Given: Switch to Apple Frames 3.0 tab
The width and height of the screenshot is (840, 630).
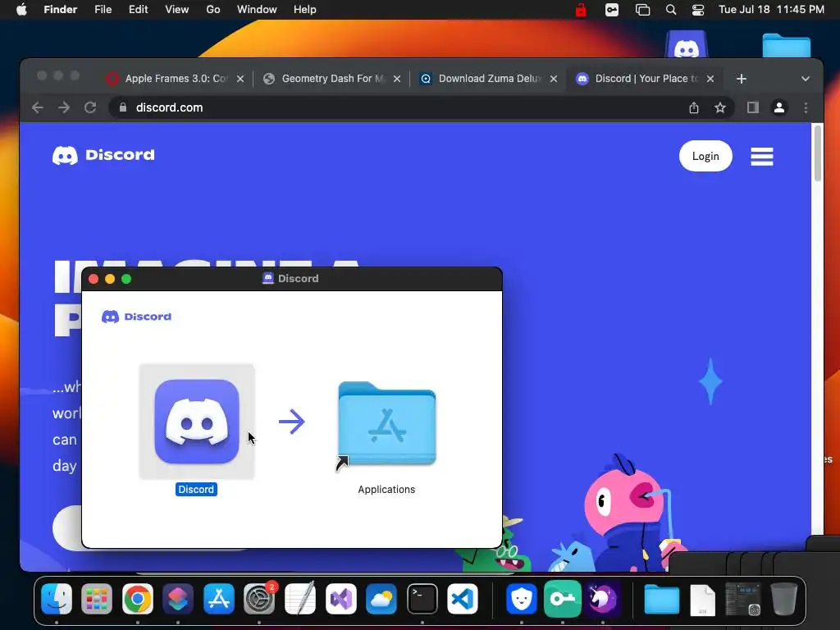Looking at the screenshot, I should (175, 79).
